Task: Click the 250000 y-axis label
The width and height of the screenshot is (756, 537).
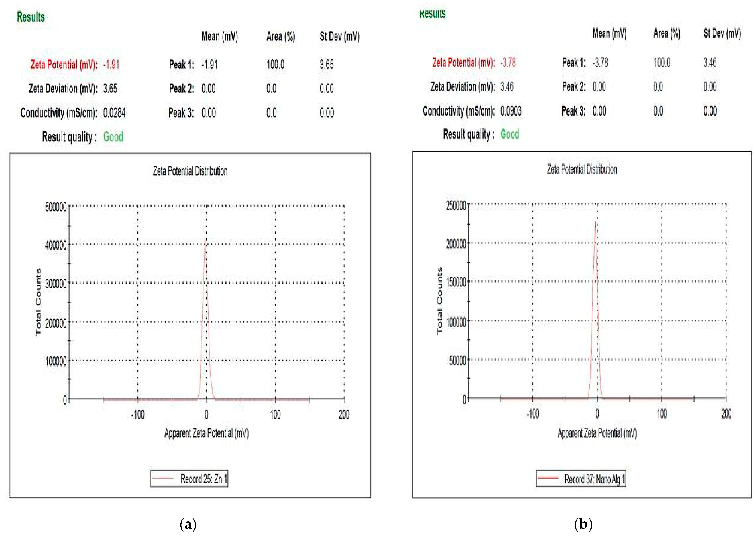Action: (x=456, y=205)
